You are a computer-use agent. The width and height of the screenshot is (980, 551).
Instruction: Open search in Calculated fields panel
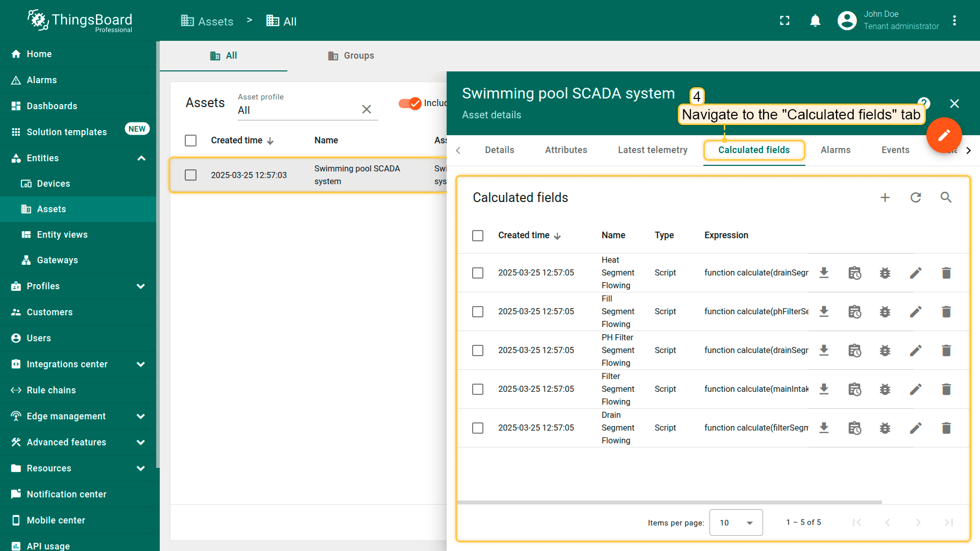pos(946,197)
